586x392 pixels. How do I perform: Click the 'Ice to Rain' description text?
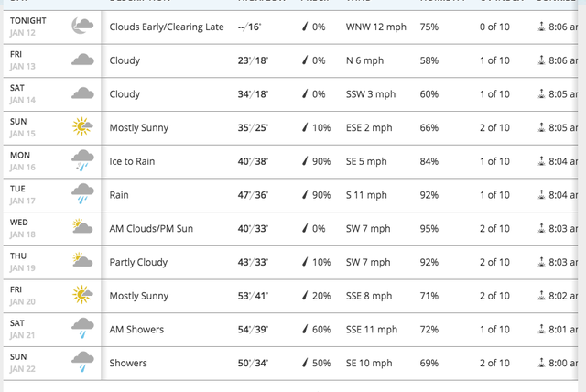(132, 161)
